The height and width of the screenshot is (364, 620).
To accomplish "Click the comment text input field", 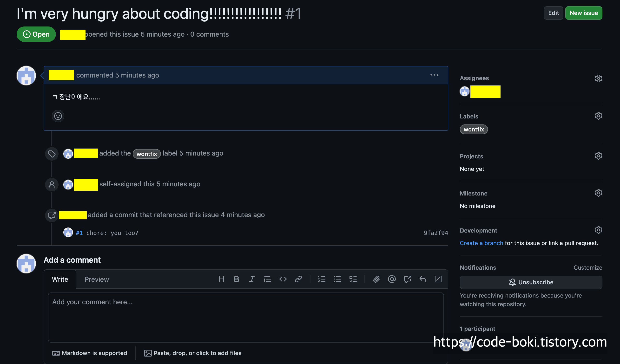I will (x=245, y=317).
